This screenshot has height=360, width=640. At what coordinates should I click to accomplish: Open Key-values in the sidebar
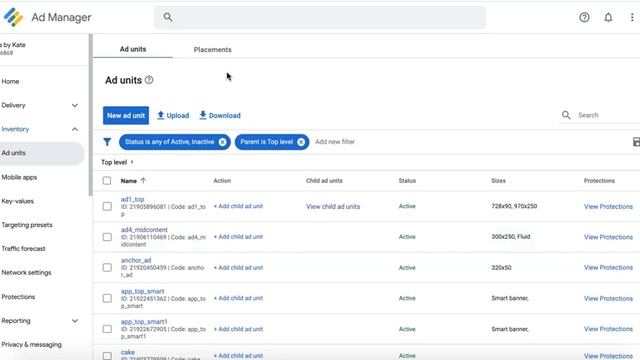18,201
